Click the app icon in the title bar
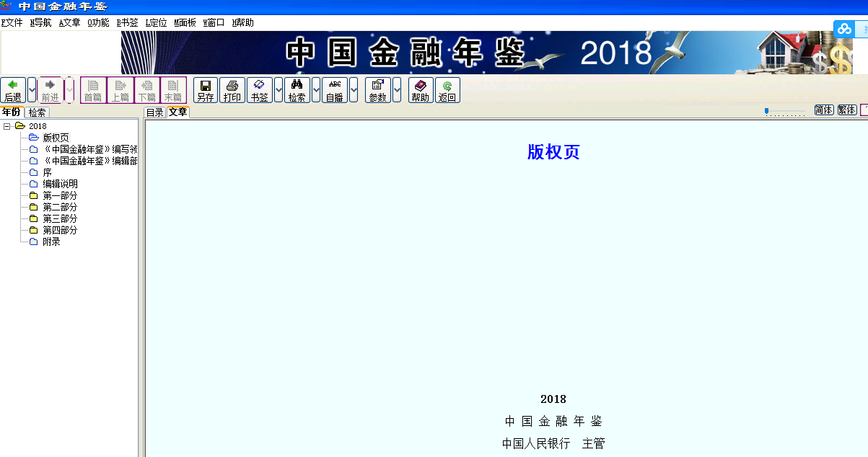 (6, 6)
